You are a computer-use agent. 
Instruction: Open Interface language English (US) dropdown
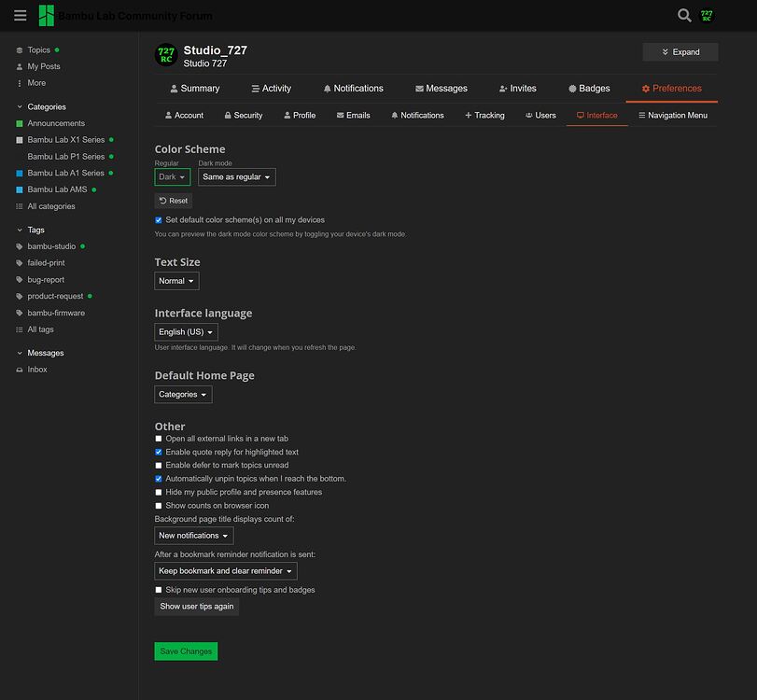(x=186, y=332)
